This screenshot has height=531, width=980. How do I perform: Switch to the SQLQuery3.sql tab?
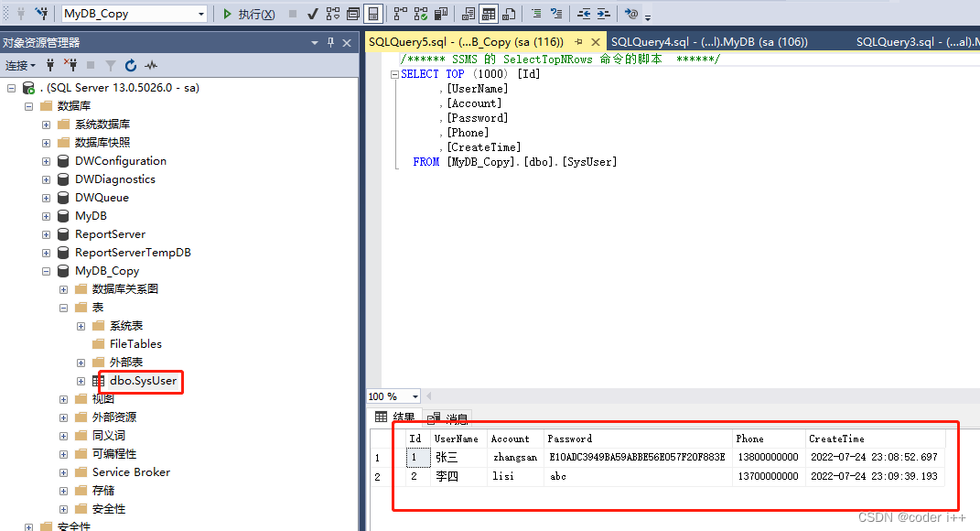click(x=917, y=42)
